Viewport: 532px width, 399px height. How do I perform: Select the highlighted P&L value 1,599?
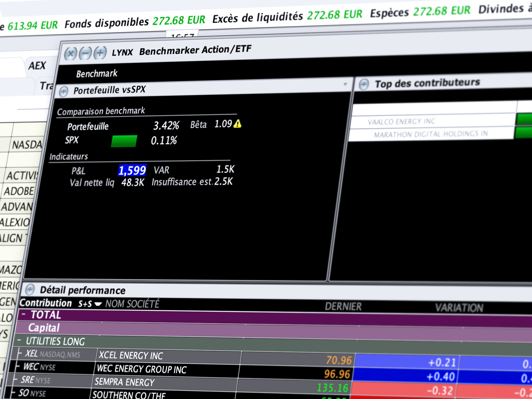tap(132, 170)
